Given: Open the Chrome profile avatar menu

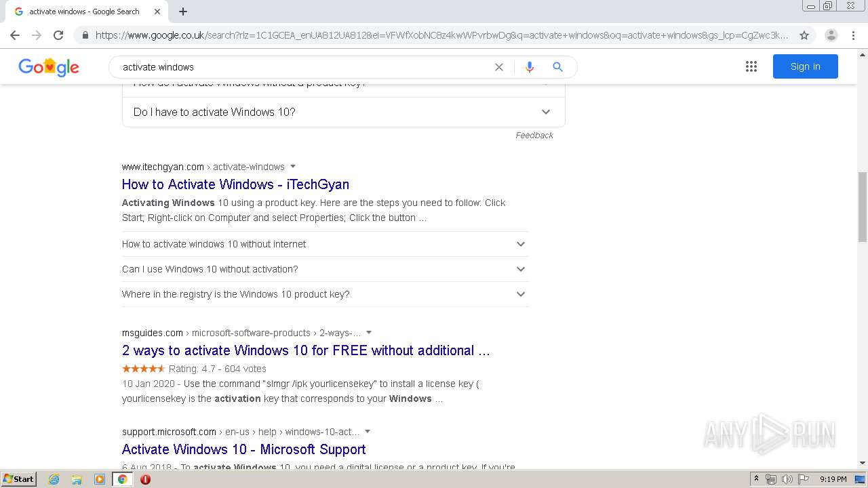Looking at the screenshot, I should tap(831, 35).
